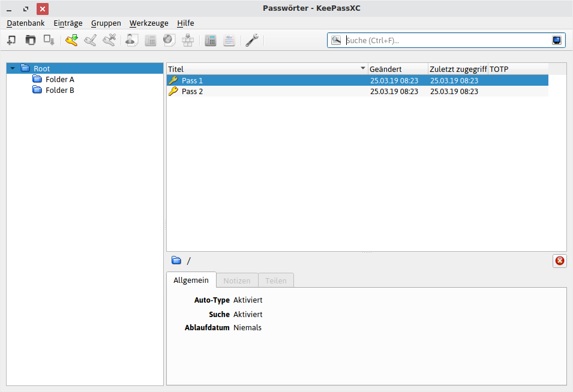The height and width of the screenshot is (392, 573).
Task: Minimize the KeePassXC window
Action: click(9, 9)
